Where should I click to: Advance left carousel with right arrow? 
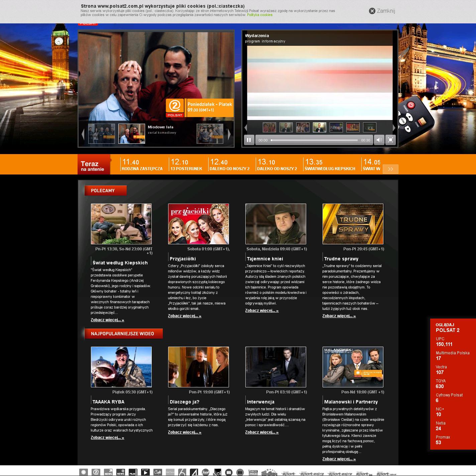pos(229,134)
